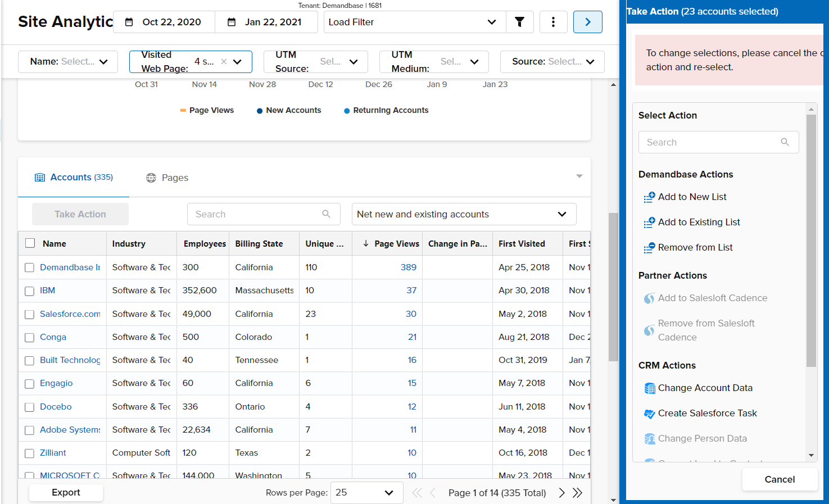The height and width of the screenshot is (504, 829).
Task: Open the UTM Source dropdown
Action: tap(316, 62)
